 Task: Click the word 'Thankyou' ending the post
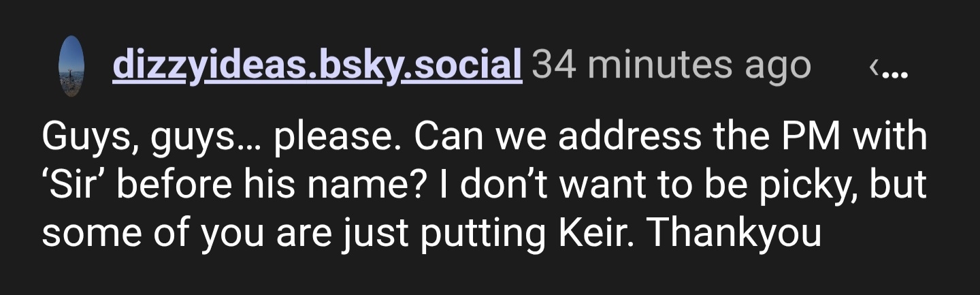(x=735, y=232)
